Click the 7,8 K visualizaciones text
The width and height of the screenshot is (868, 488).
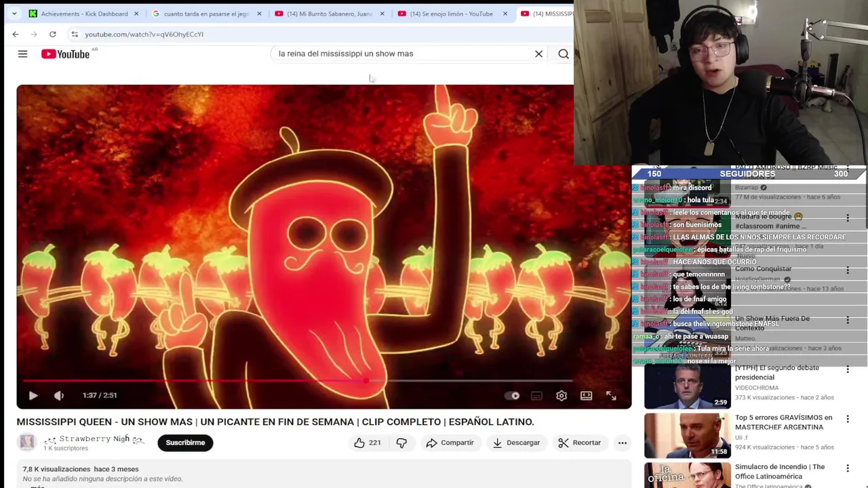56,469
